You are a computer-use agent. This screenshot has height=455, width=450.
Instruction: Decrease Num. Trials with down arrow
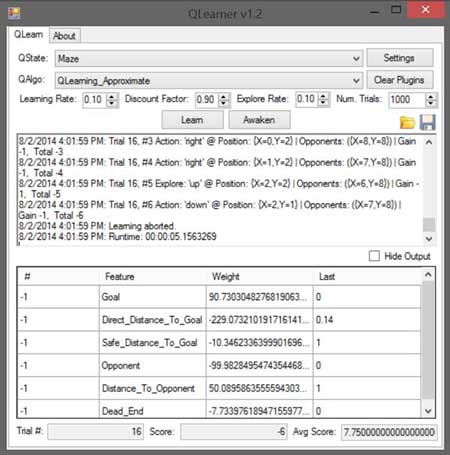click(x=431, y=103)
